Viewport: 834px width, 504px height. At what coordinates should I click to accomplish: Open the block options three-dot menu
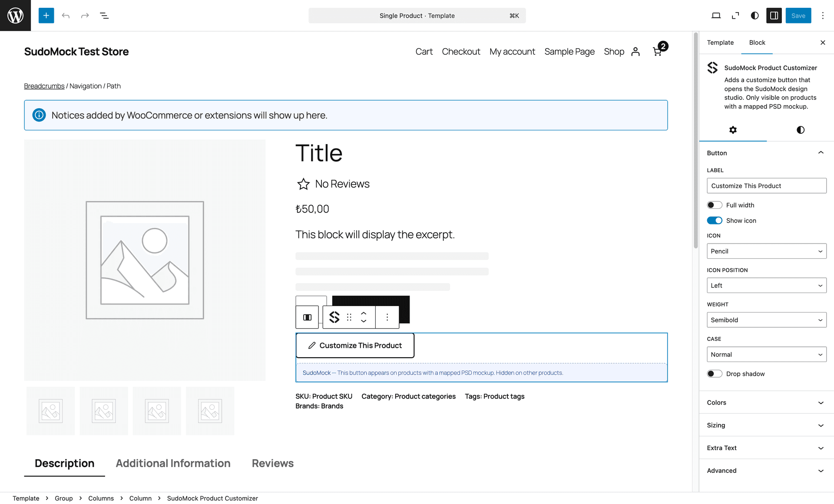tap(387, 317)
